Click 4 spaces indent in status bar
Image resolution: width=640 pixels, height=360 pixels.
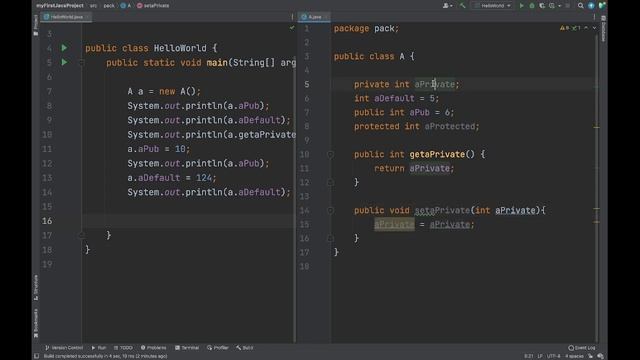point(574,356)
